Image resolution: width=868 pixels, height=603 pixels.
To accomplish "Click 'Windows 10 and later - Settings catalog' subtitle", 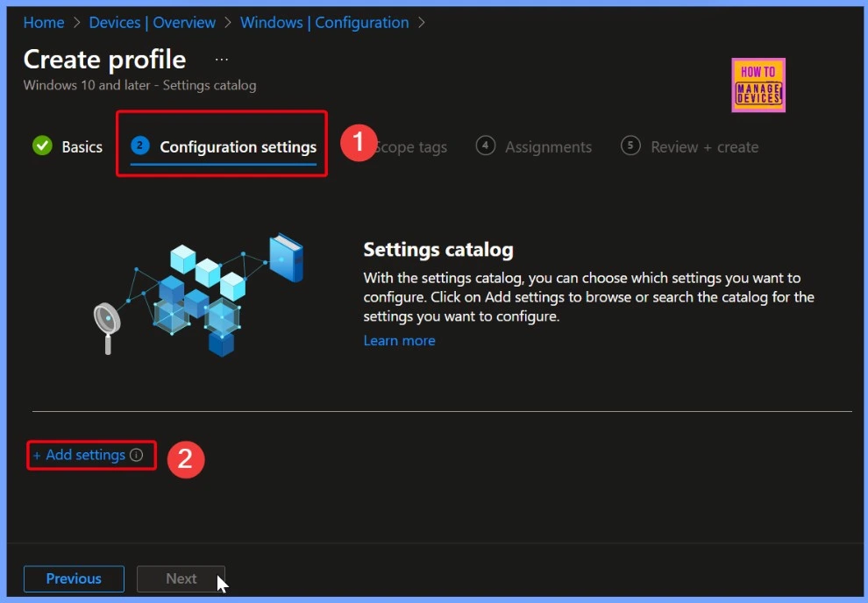I will (x=140, y=85).
